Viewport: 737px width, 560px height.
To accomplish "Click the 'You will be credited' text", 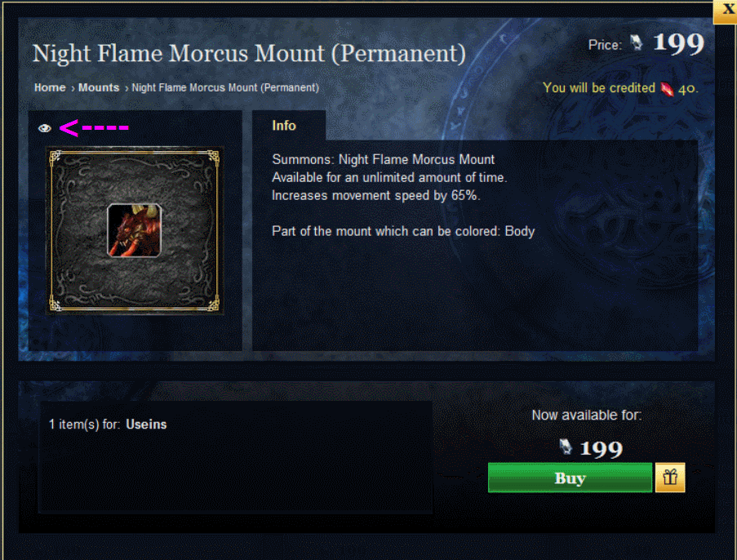I will pyautogui.click(x=599, y=88).
